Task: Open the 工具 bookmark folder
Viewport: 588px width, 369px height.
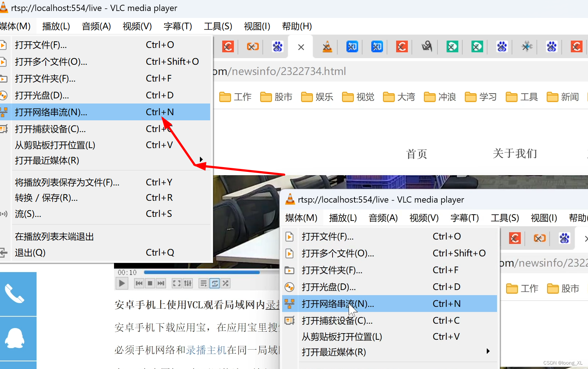Action: 522,97
